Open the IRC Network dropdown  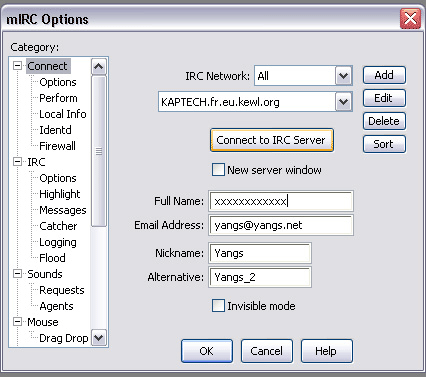tap(343, 76)
